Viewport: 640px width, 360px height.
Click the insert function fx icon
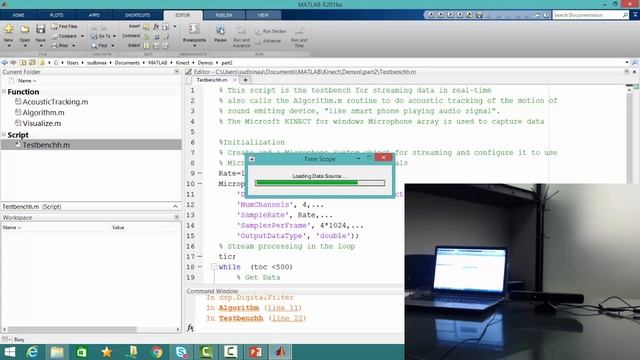coord(156,27)
